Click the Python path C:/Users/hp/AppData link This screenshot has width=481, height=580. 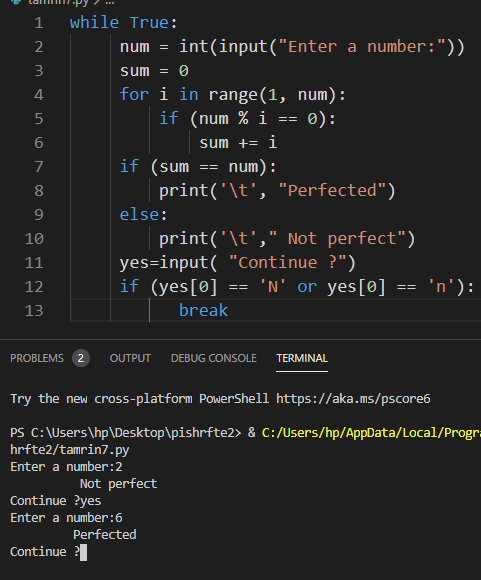[x=371, y=432]
